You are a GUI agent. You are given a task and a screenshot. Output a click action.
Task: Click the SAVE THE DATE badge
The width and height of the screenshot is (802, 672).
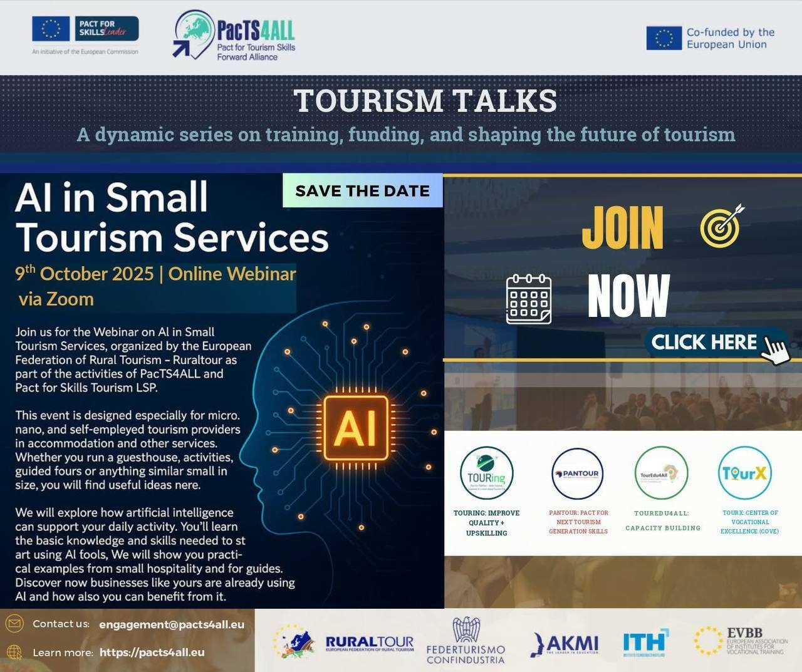[x=362, y=190]
